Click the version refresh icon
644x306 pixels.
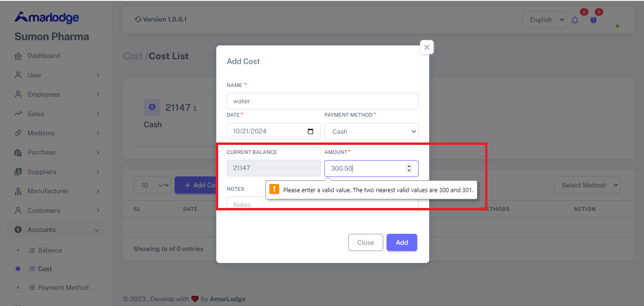tap(138, 20)
